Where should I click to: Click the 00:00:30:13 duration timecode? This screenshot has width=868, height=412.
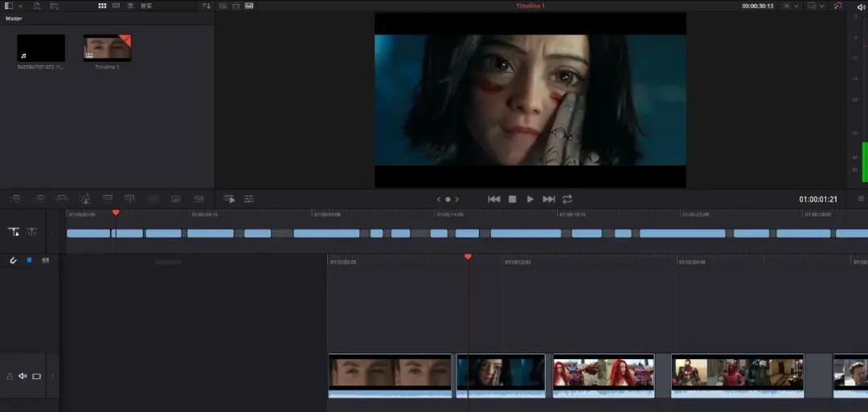click(x=758, y=6)
